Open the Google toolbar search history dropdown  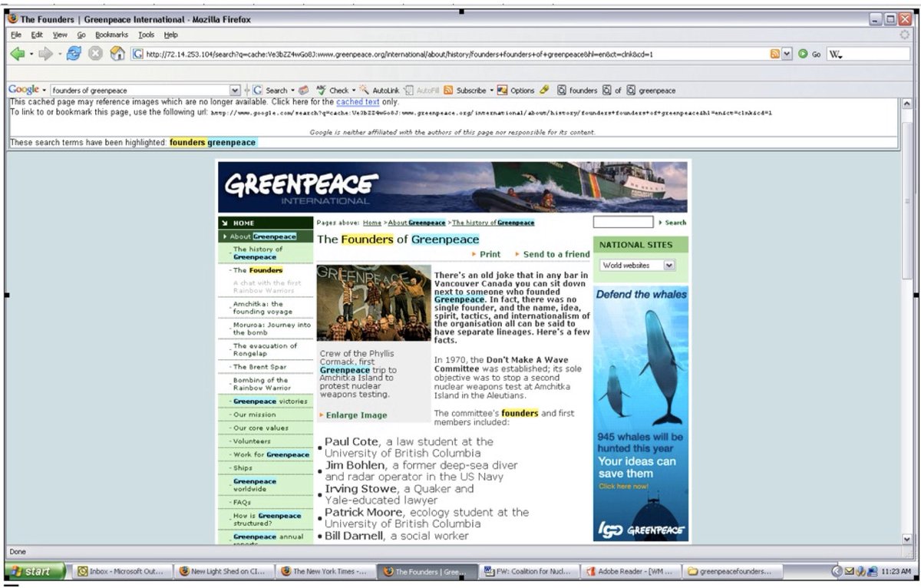click(x=235, y=90)
